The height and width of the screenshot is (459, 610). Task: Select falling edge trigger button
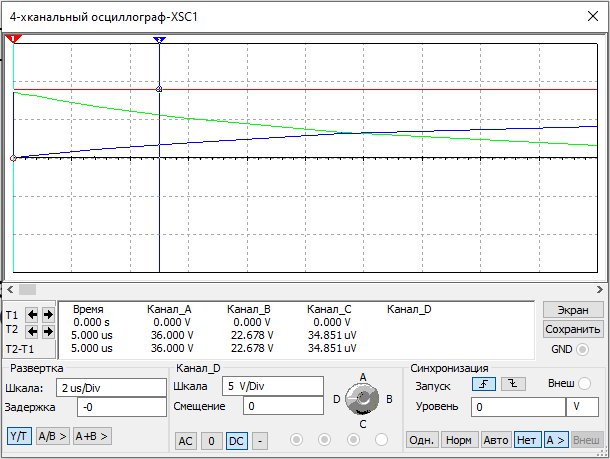point(513,384)
